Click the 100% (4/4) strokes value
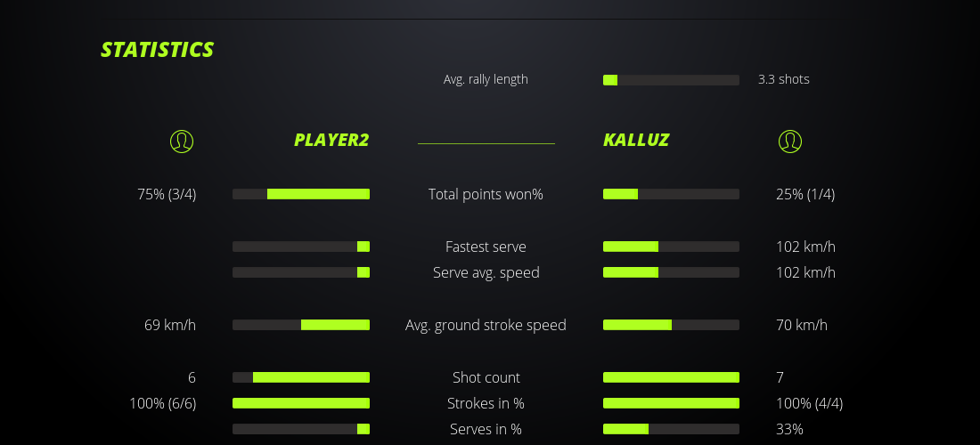Image resolution: width=980 pixels, height=445 pixels. pyautogui.click(x=809, y=403)
